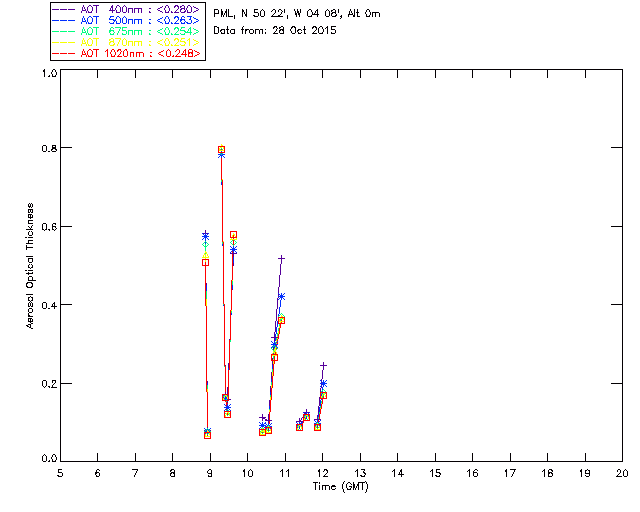Click the 11 hour x-axis tick label
The width and height of the screenshot is (640, 512).
coord(284,473)
